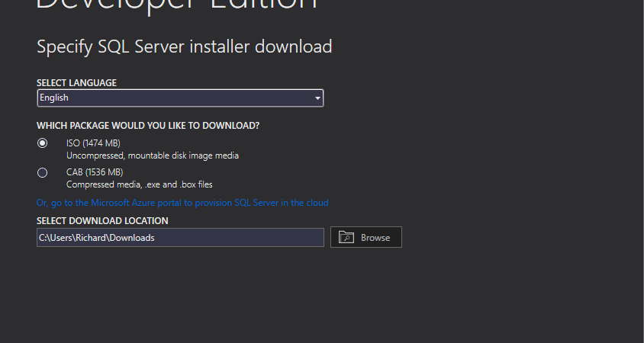Click the 'C:\Users' start of the path
The width and height of the screenshot is (644, 343).
click(x=53, y=238)
